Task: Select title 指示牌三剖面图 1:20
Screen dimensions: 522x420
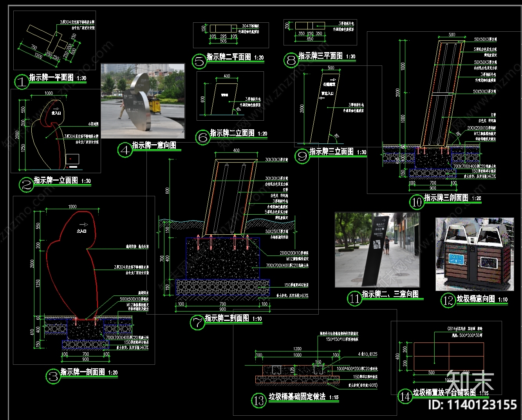Action: [x=453, y=198]
